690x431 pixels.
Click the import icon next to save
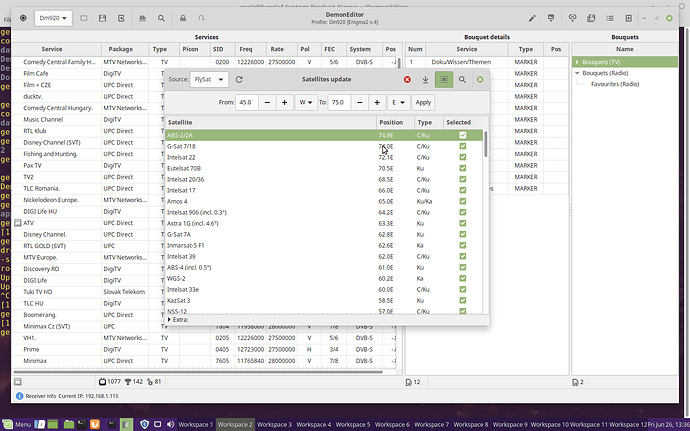coord(121,18)
